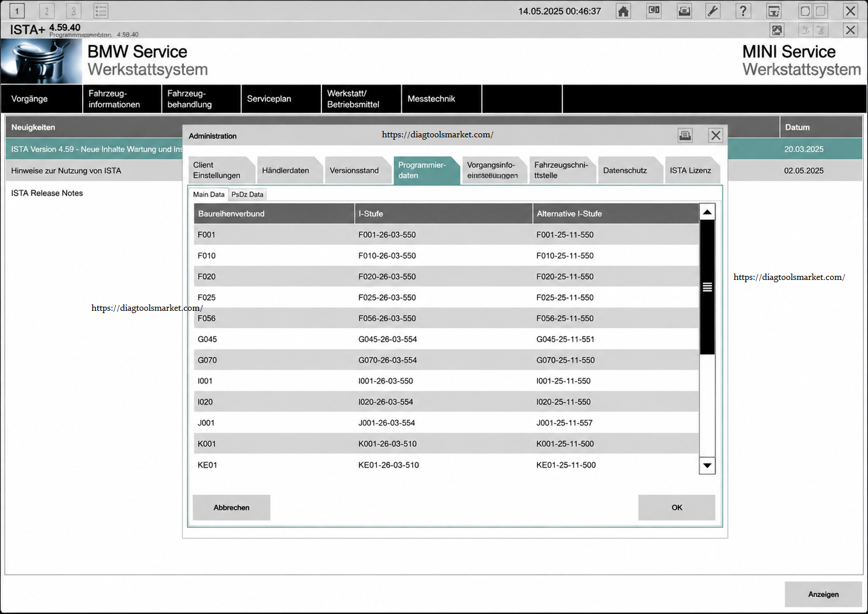
Task: Close the Administration dialog with X
Action: 715,136
